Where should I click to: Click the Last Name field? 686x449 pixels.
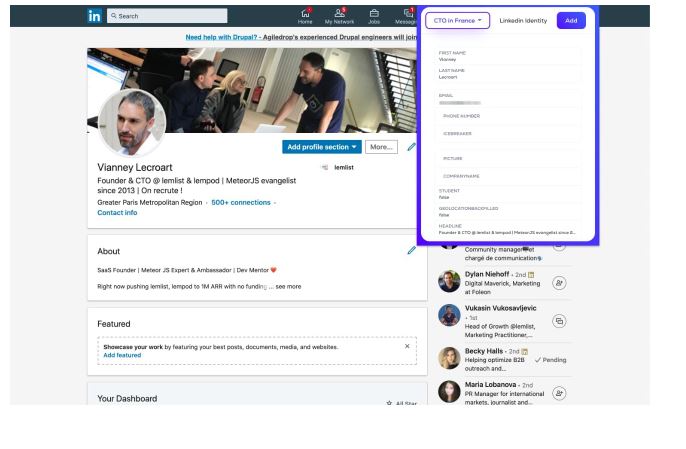pyautogui.click(x=509, y=74)
